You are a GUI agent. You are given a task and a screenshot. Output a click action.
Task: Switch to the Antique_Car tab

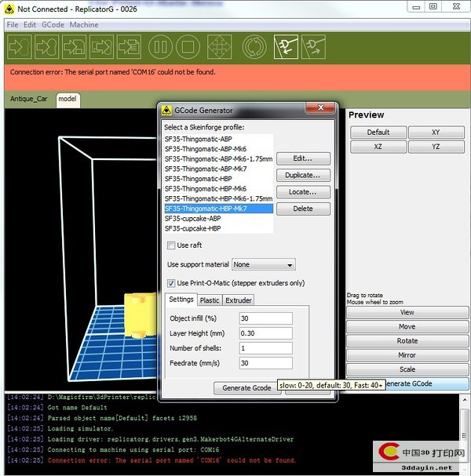[29, 99]
